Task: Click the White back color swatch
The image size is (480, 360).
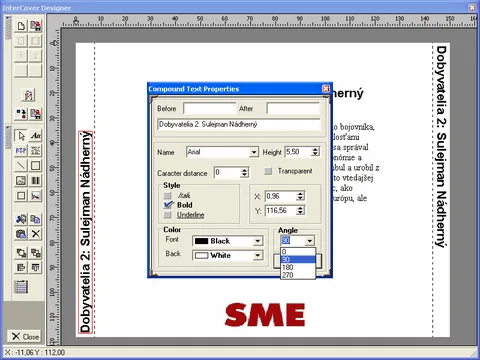Action: coord(201,256)
